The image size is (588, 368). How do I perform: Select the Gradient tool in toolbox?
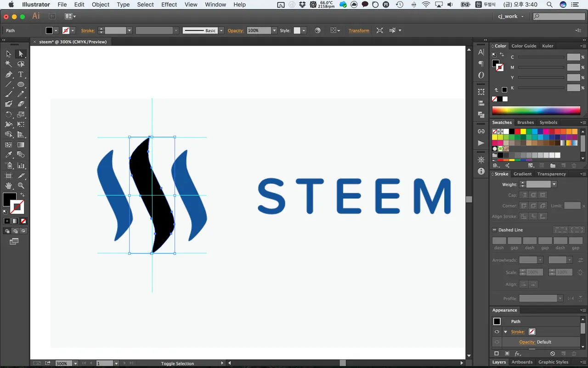(x=21, y=145)
